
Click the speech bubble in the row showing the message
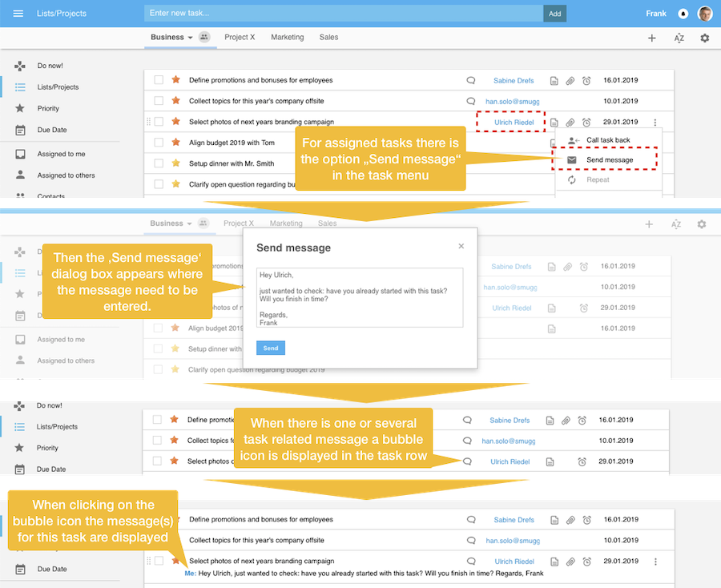coord(471,562)
